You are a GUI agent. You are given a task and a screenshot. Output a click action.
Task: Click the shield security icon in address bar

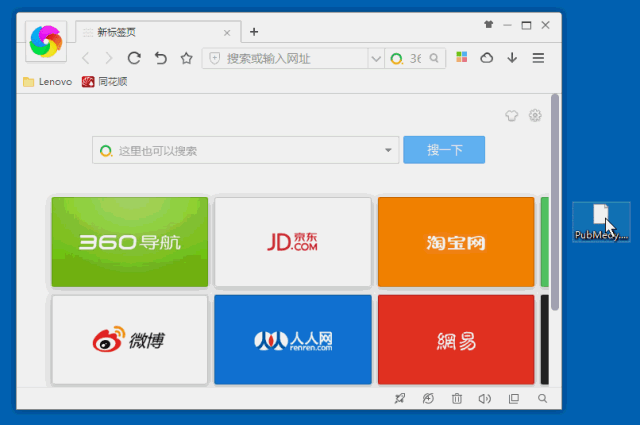pyautogui.click(x=215, y=58)
